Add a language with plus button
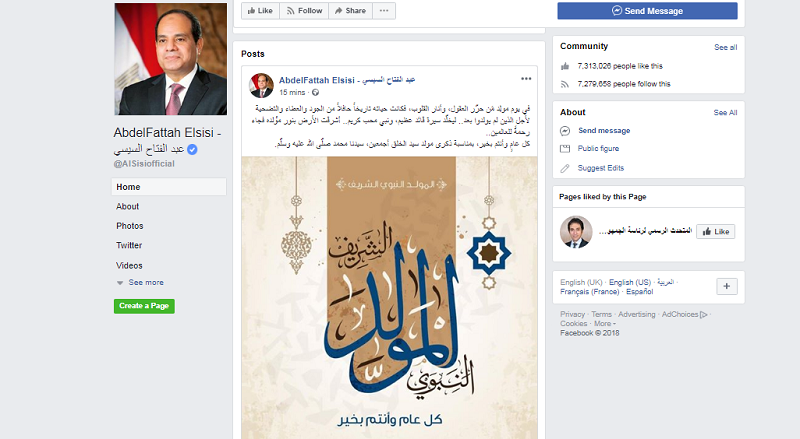800x439 pixels. click(727, 286)
